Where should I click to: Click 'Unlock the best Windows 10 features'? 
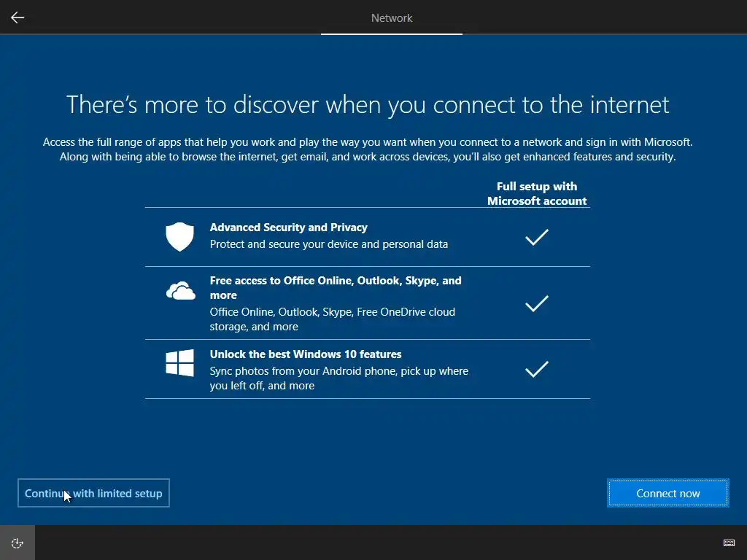point(306,354)
